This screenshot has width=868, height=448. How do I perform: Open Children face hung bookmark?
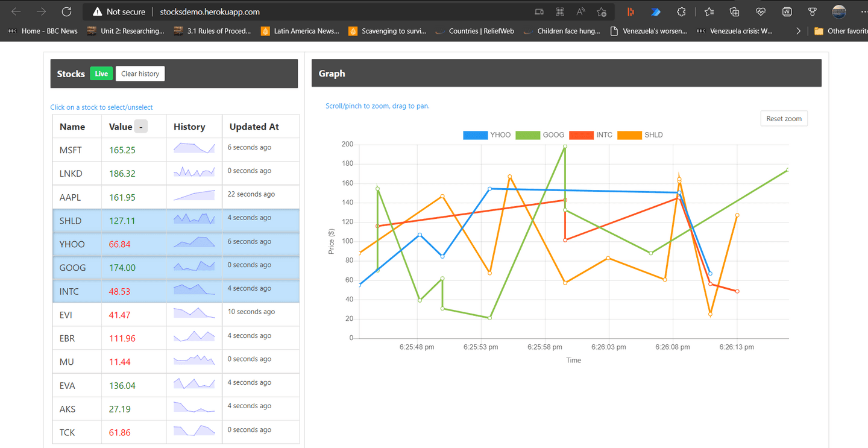coord(562,31)
